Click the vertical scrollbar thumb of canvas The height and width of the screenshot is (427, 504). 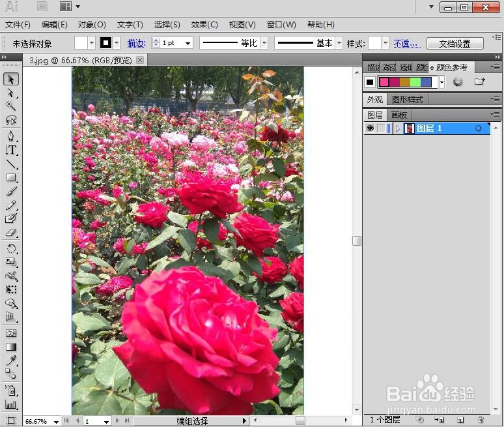tap(357, 241)
